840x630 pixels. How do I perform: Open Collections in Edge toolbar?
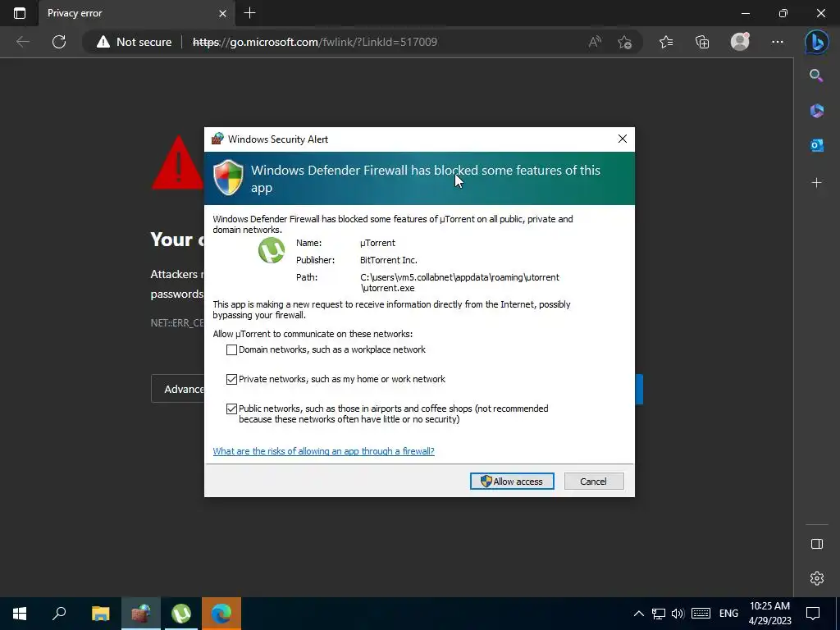pyautogui.click(x=702, y=42)
